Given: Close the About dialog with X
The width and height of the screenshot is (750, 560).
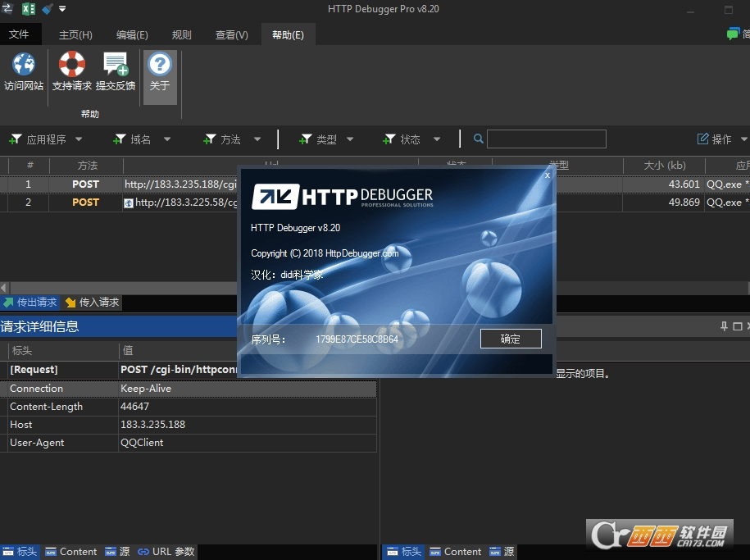Looking at the screenshot, I should [548, 175].
